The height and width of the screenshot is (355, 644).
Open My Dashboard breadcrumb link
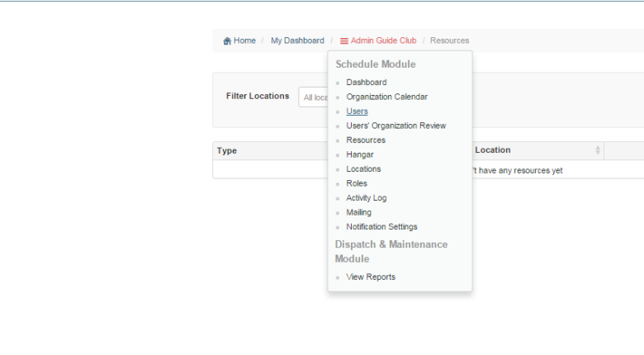[x=297, y=40]
